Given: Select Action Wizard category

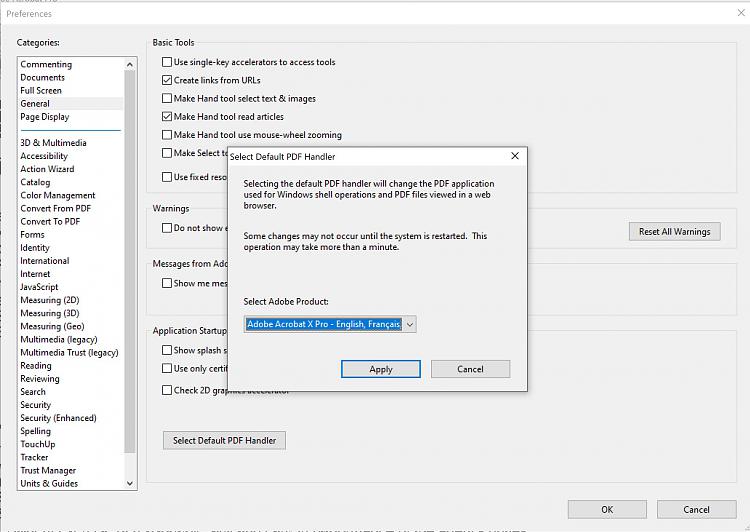Looking at the screenshot, I should (47, 169).
